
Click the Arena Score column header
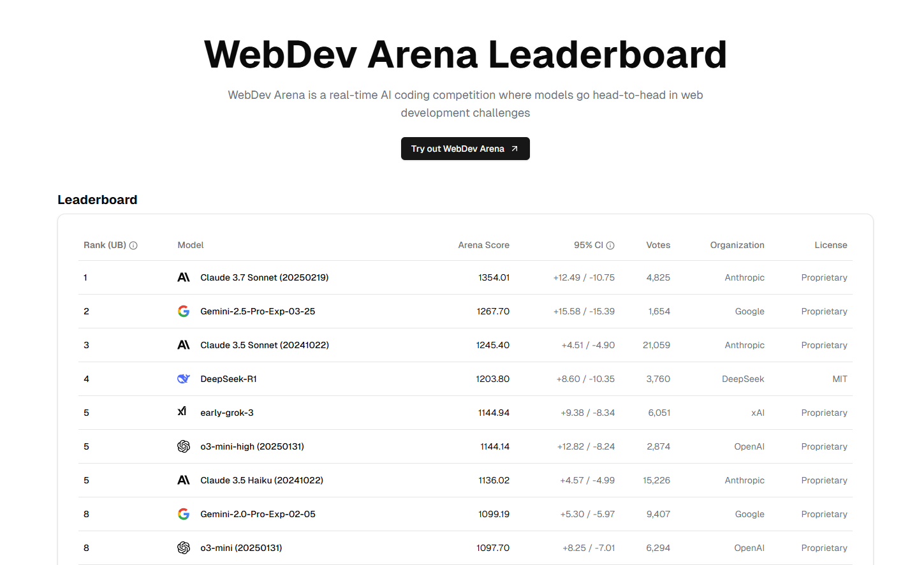483,245
